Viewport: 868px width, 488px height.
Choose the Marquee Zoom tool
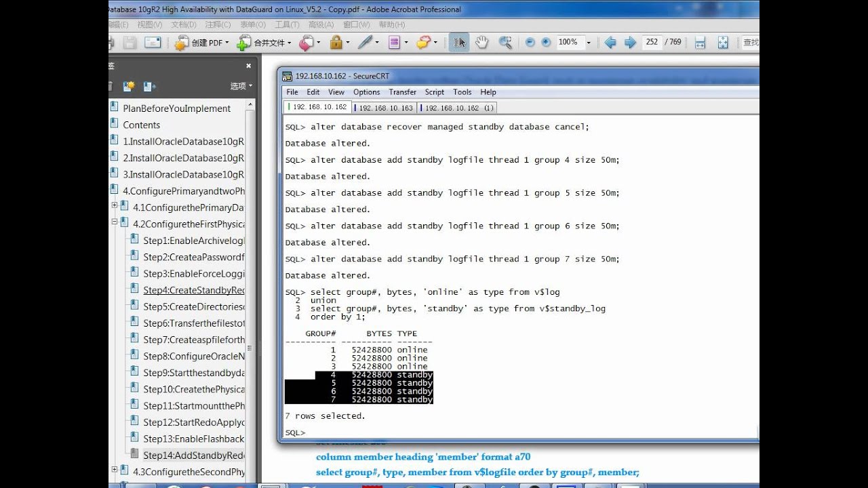point(505,42)
